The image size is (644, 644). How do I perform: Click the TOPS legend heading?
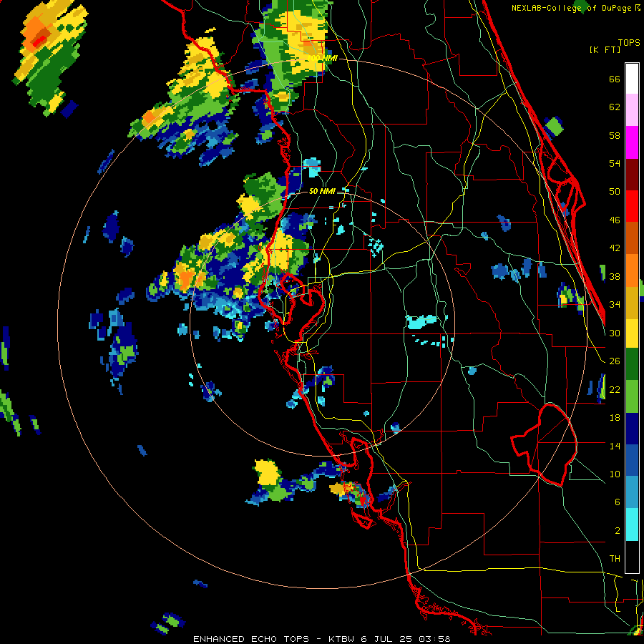629,42
